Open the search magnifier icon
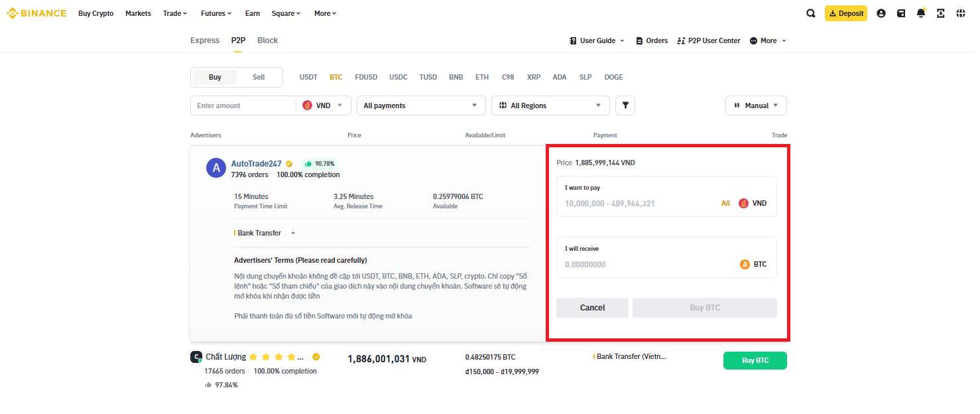 [811, 13]
